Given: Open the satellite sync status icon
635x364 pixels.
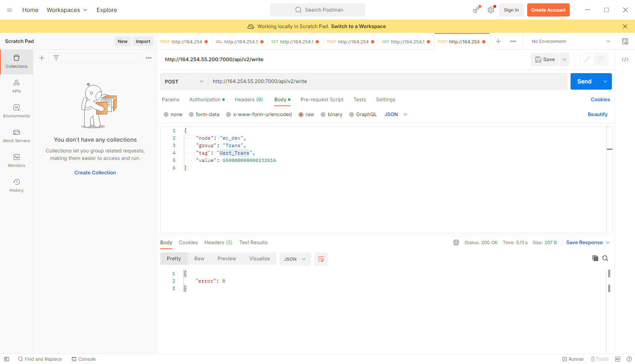Looking at the screenshot, I should (x=476, y=10).
